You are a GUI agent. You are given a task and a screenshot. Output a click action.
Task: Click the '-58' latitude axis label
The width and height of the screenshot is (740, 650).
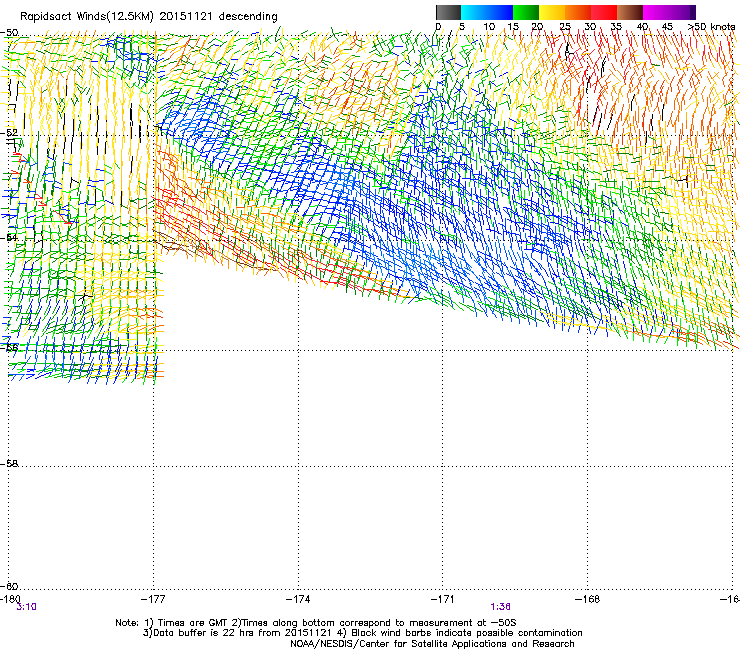[x=9, y=464]
